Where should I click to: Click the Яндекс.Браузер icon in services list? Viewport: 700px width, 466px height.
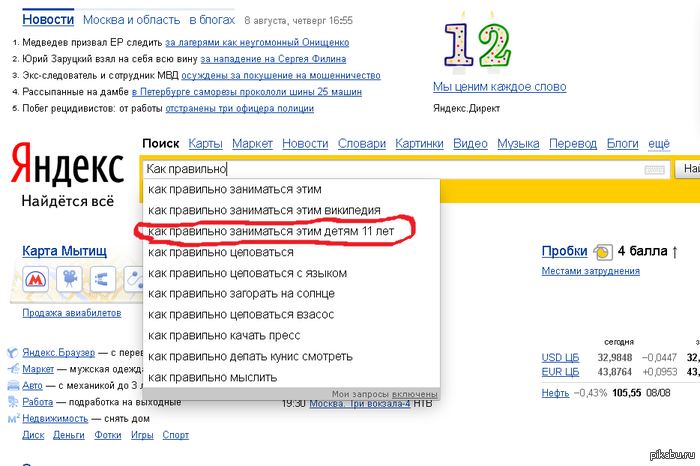(12, 353)
